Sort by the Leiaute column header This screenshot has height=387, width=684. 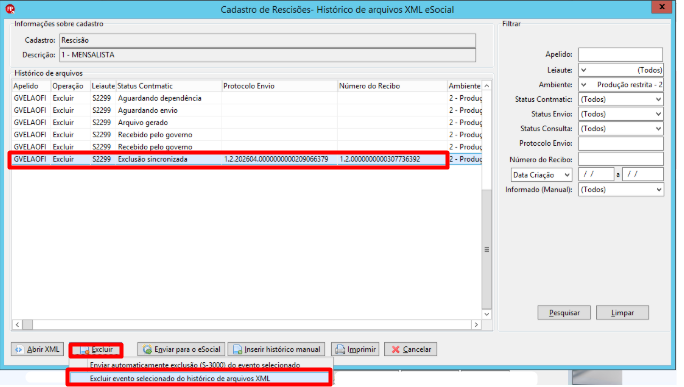pos(103,86)
